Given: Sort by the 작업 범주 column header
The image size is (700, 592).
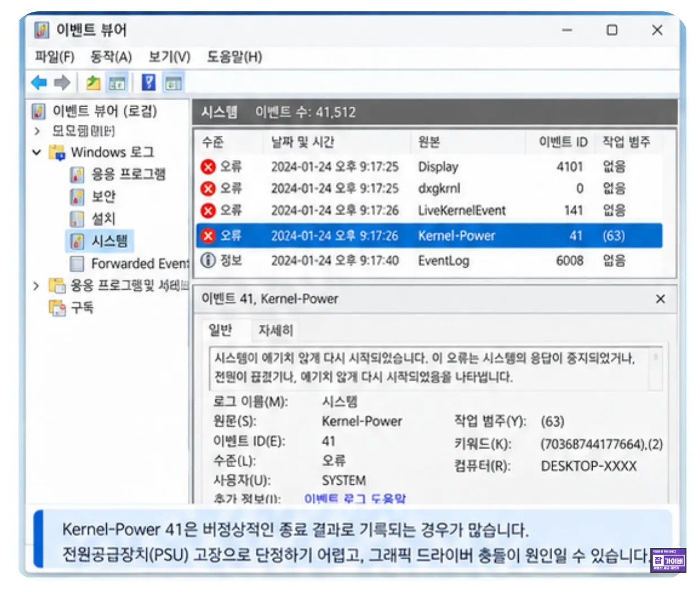Looking at the screenshot, I should (x=628, y=142).
